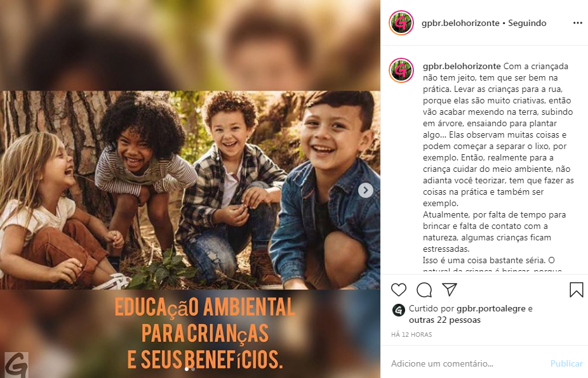Visit gpbr.portoalegre profile link
This screenshot has height=378, width=588.
pyautogui.click(x=491, y=309)
